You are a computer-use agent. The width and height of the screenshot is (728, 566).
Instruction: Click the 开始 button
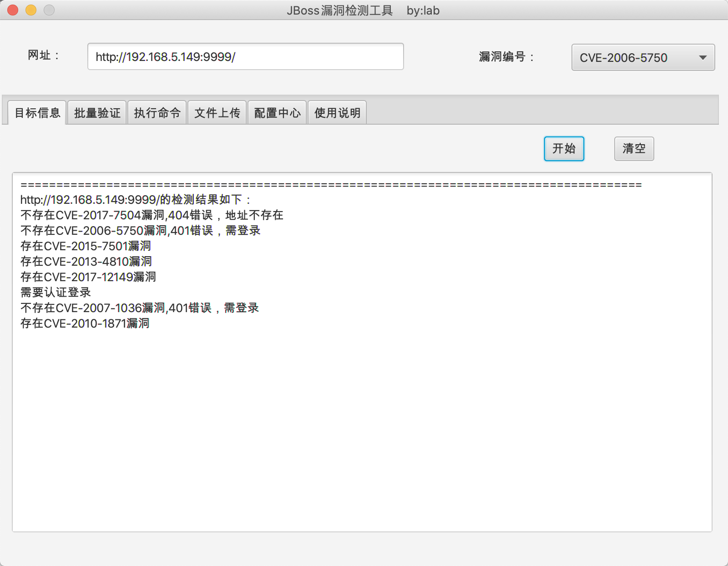point(564,149)
